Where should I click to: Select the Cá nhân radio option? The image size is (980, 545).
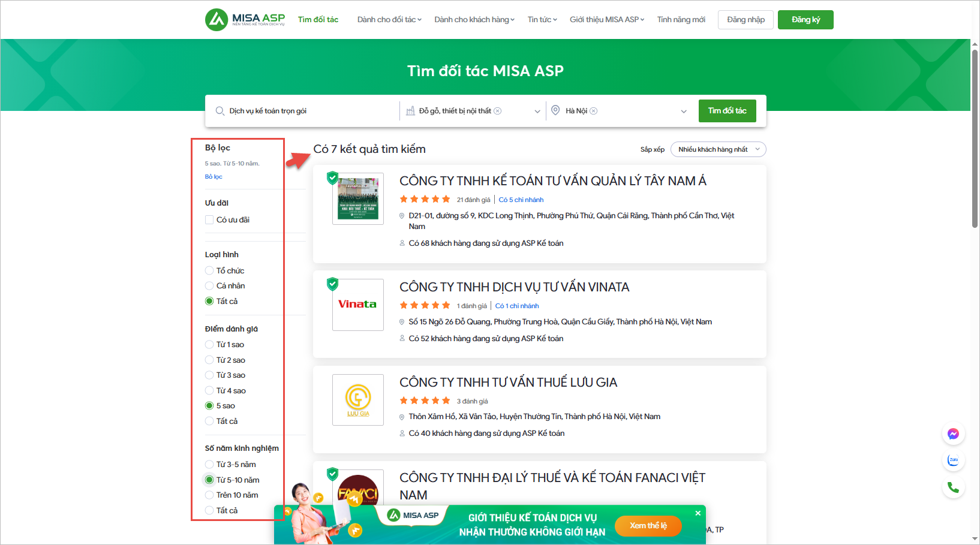tap(209, 286)
